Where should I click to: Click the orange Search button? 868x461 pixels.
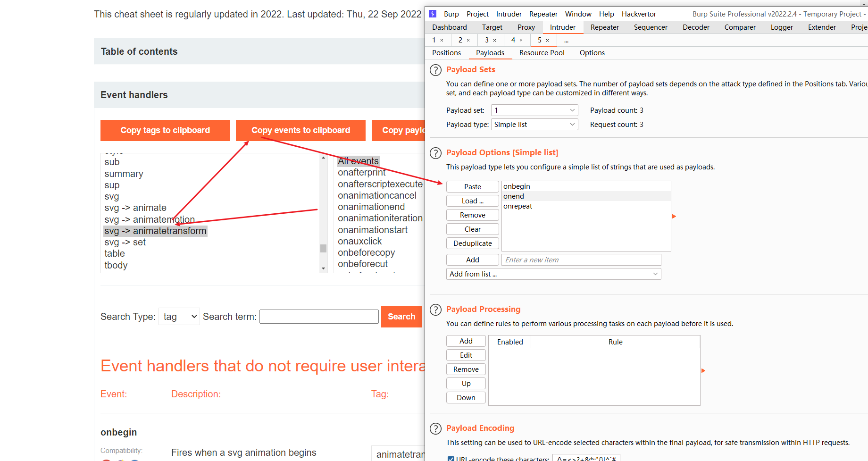(401, 317)
